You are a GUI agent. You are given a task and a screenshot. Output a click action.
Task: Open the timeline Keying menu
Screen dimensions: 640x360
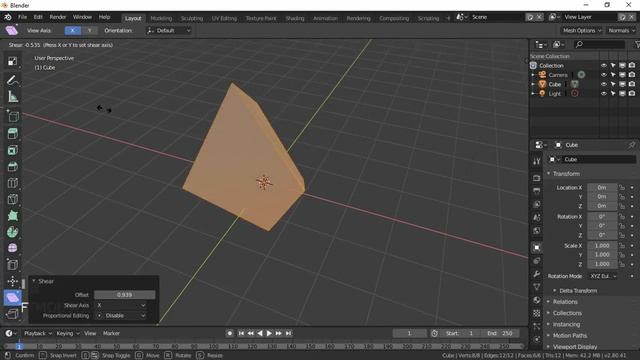68,333
